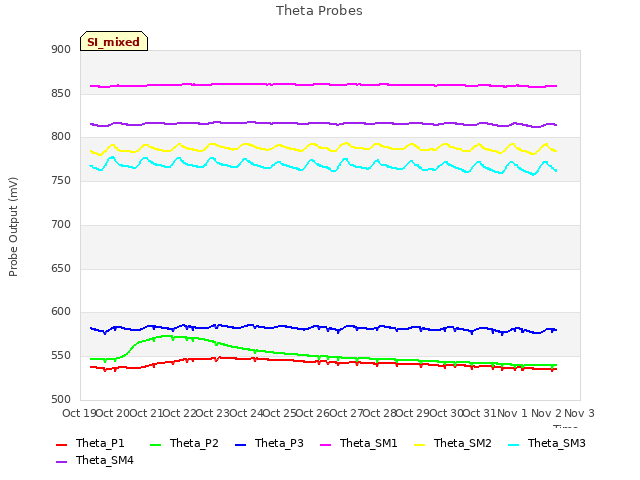Click the 550 y-axis tick label

pos(61,356)
